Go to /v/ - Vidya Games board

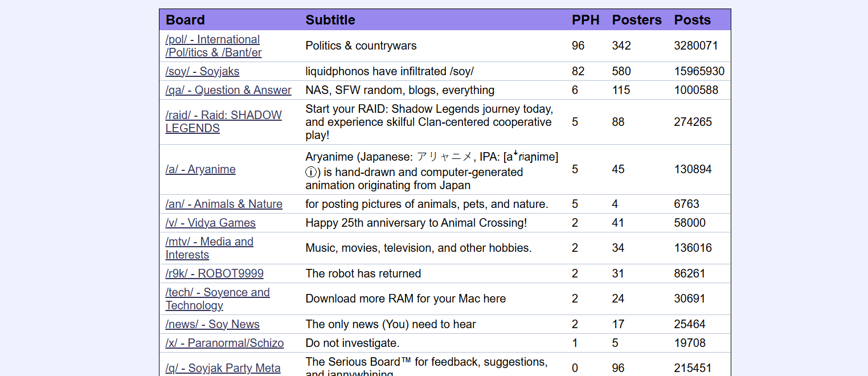(x=210, y=223)
